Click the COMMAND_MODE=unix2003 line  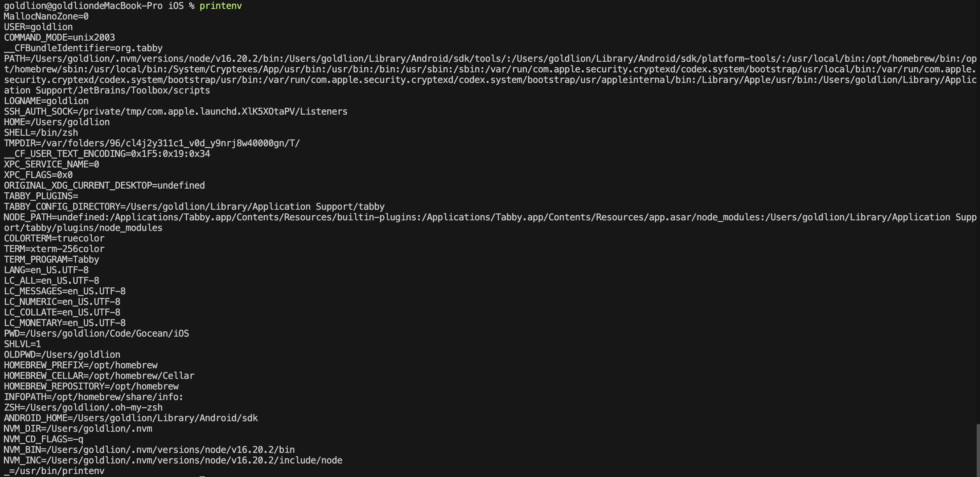click(59, 38)
